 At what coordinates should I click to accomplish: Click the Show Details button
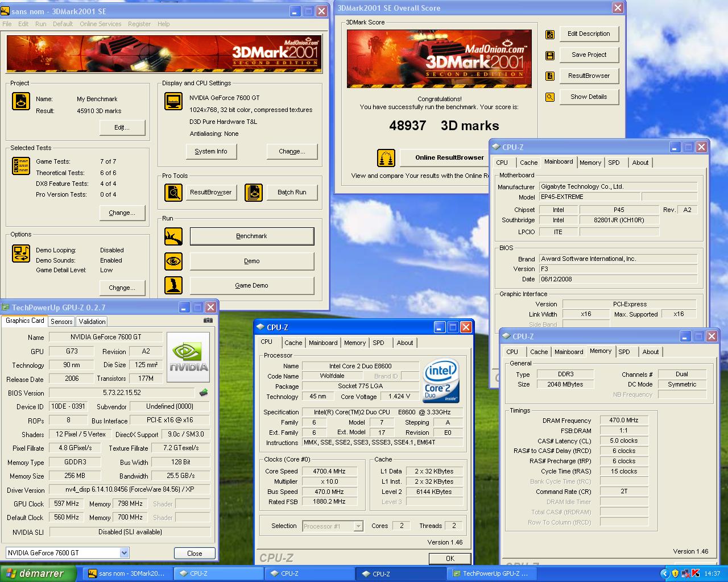[x=589, y=97]
